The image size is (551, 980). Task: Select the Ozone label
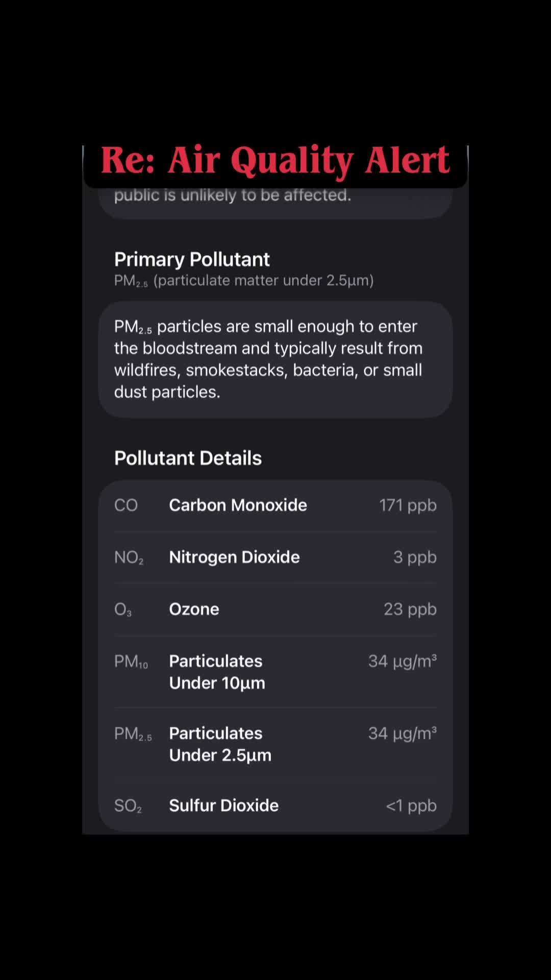pyautogui.click(x=194, y=609)
